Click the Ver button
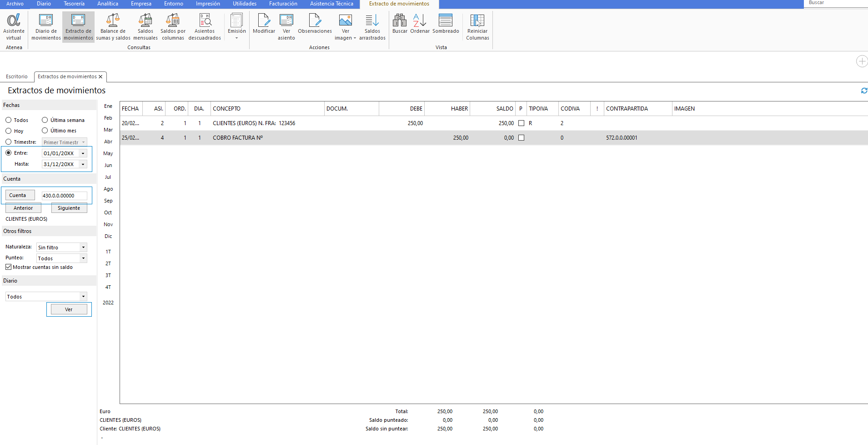This screenshot has width=868, height=445. (x=69, y=309)
